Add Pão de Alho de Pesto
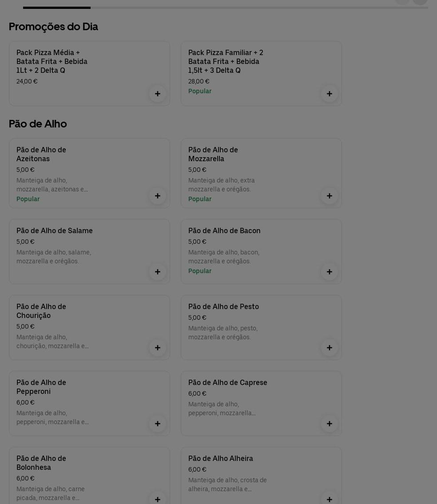 [x=330, y=348]
